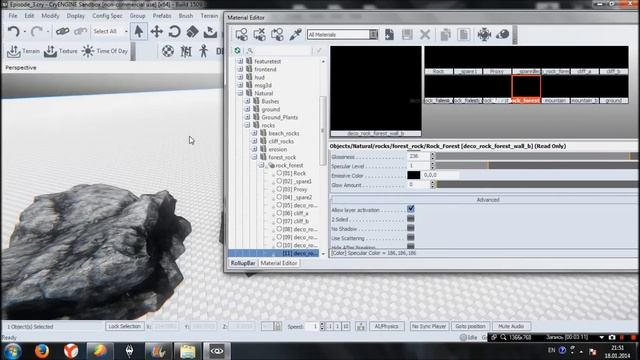640x360 pixels.
Task: Collapse the rocks folder
Action: point(247,125)
